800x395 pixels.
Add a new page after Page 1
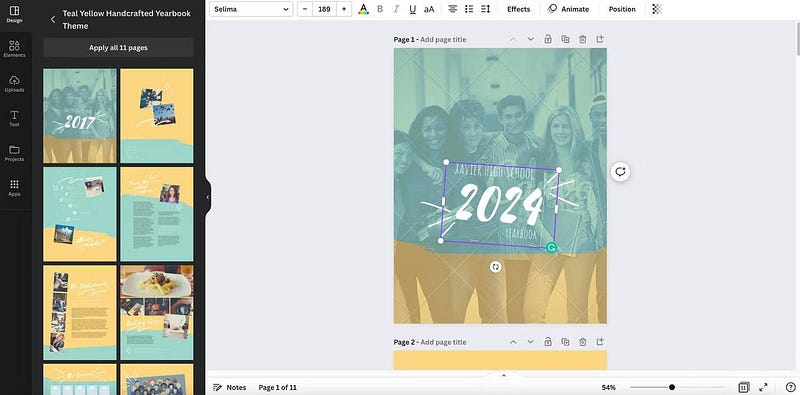click(x=600, y=39)
